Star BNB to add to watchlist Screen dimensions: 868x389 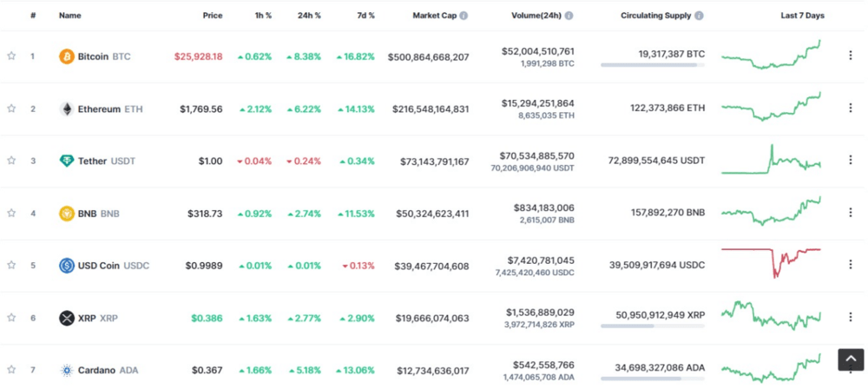pos(11,213)
